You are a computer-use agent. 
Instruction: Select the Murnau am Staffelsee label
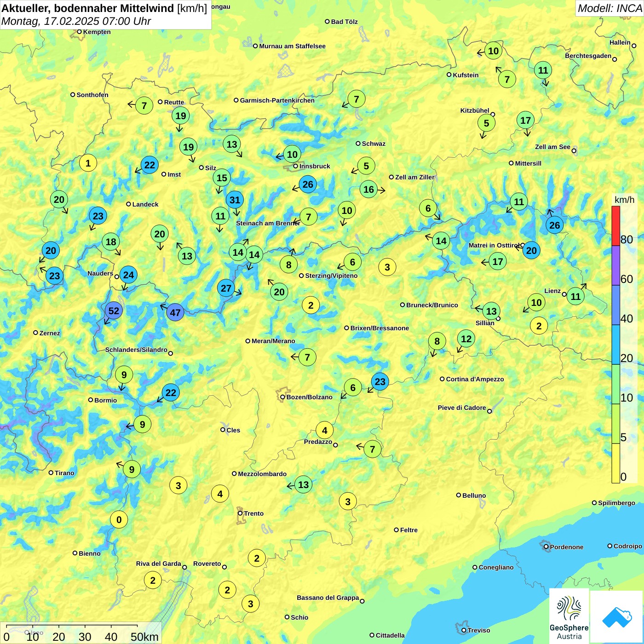coord(292,46)
